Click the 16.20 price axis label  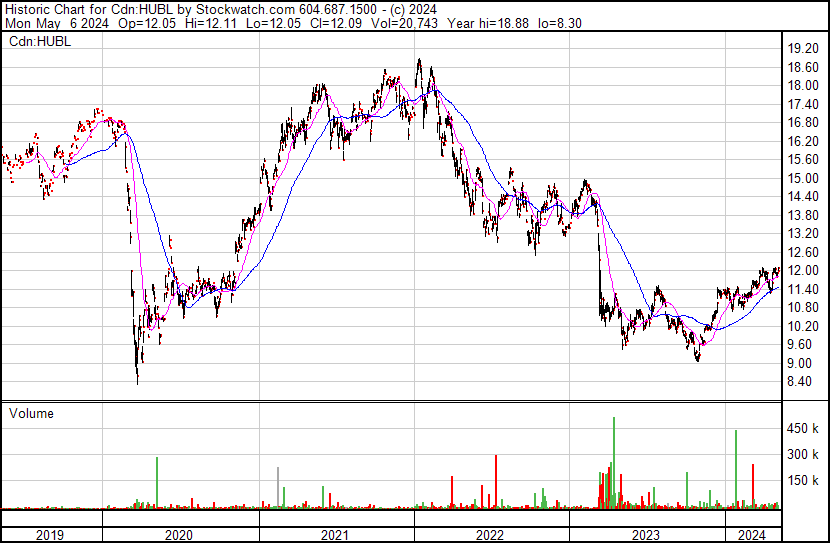(x=803, y=141)
